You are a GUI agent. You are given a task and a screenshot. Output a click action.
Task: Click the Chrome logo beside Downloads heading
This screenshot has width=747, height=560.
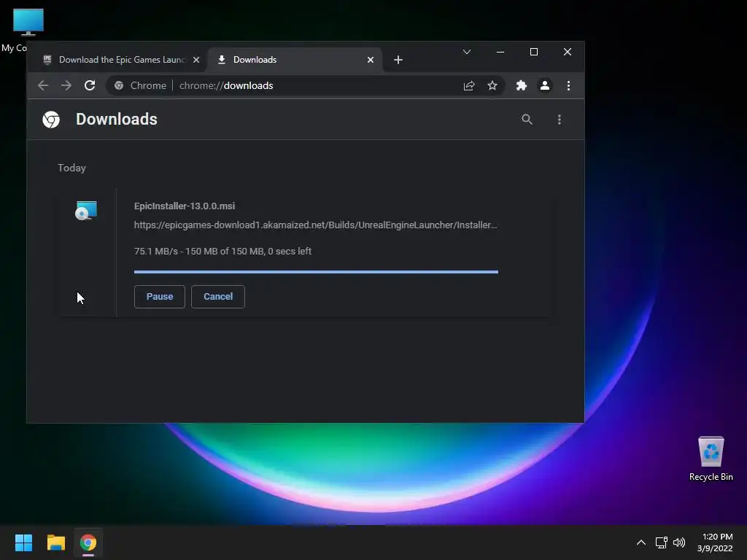tap(51, 120)
